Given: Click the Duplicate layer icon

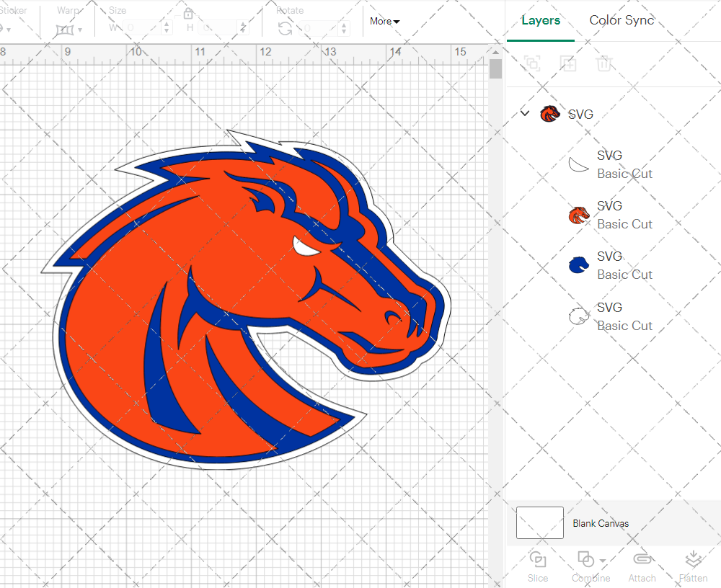Looking at the screenshot, I should point(568,63).
